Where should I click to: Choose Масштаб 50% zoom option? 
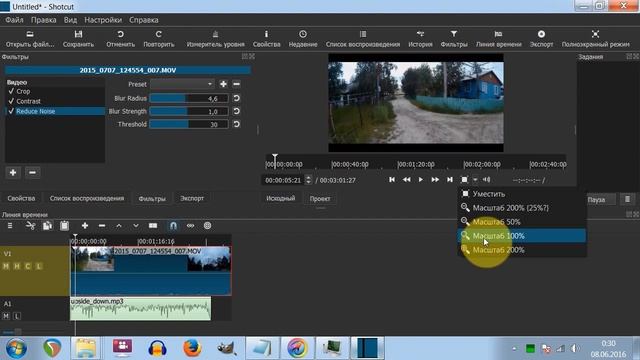coord(522,222)
